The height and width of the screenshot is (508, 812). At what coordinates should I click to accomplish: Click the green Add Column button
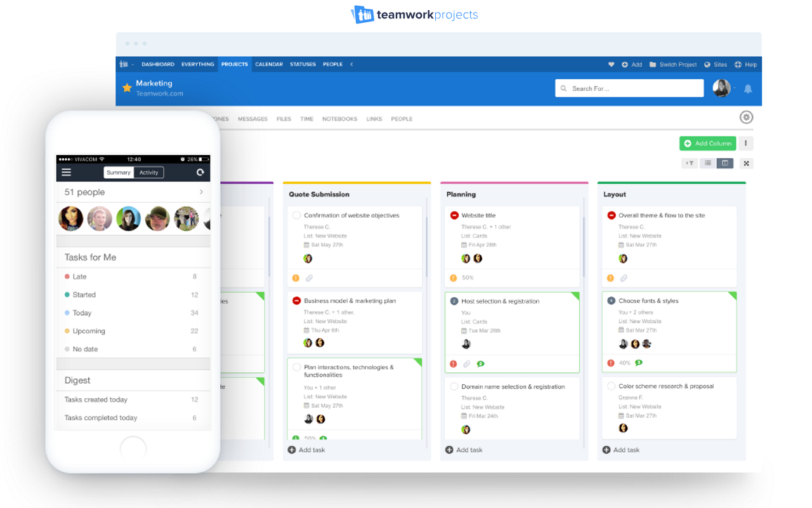[x=707, y=144]
